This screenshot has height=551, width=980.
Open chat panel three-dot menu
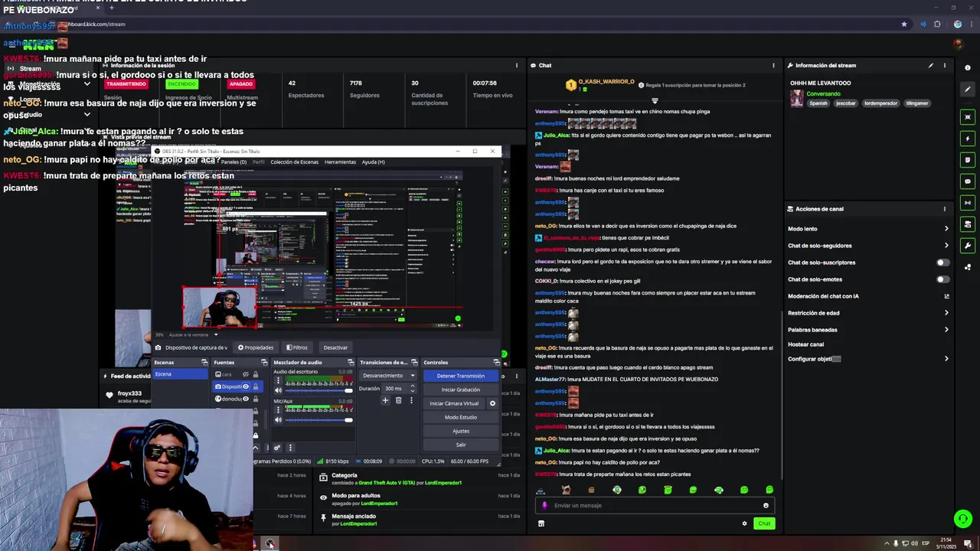773,65
